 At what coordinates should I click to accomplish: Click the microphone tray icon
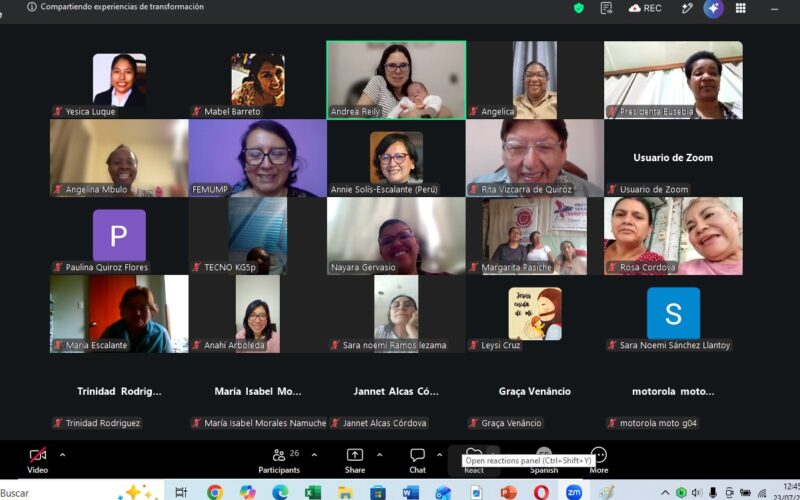pos(713,493)
